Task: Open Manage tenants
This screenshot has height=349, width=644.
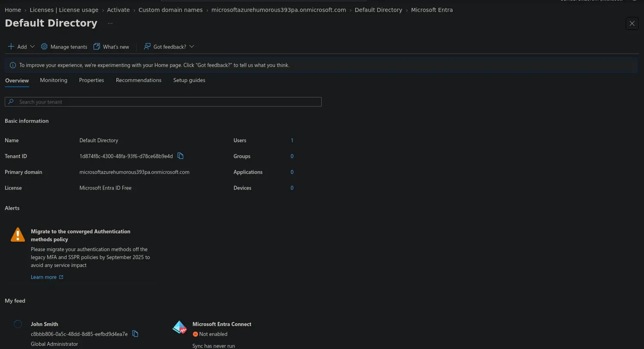Action: click(x=64, y=46)
